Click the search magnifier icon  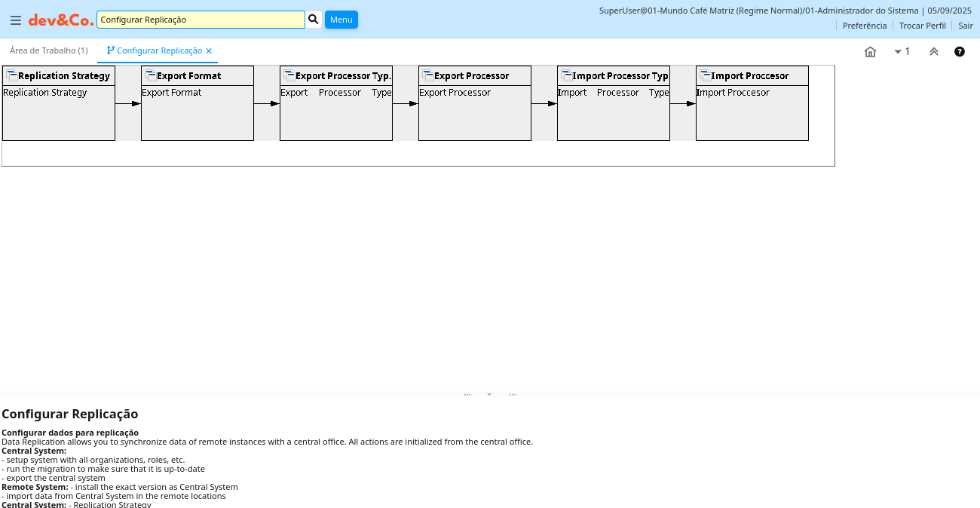point(314,20)
